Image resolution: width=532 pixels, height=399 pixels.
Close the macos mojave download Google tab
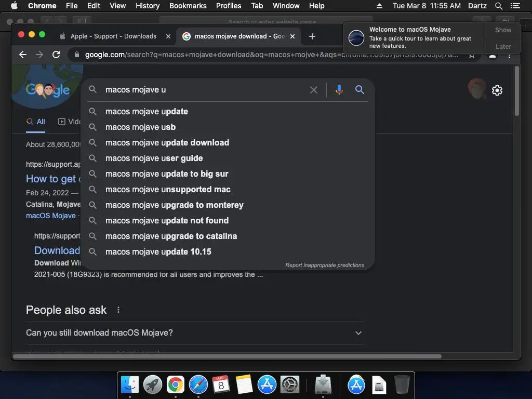tap(292, 36)
